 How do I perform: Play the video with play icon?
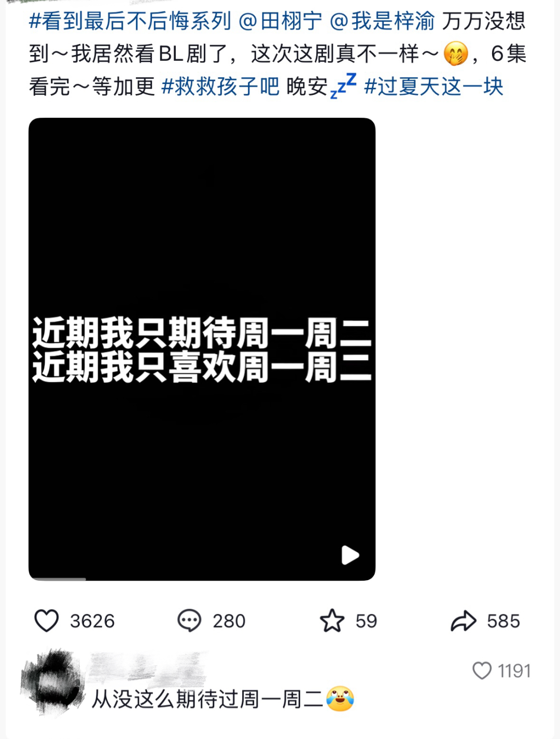[350, 555]
